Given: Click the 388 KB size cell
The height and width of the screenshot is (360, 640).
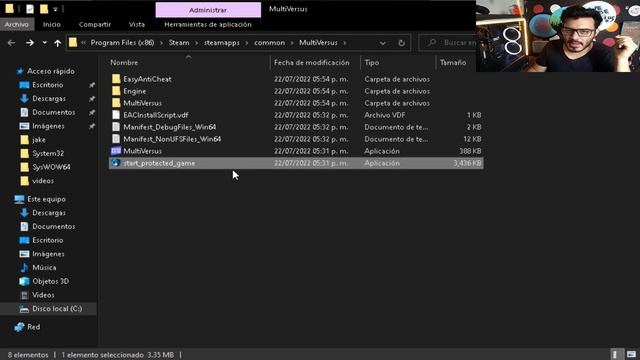Looking at the screenshot, I should 470,151.
